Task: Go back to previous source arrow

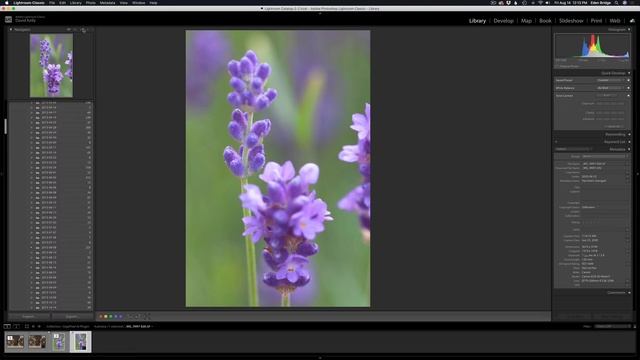Action: tap(33, 327)
